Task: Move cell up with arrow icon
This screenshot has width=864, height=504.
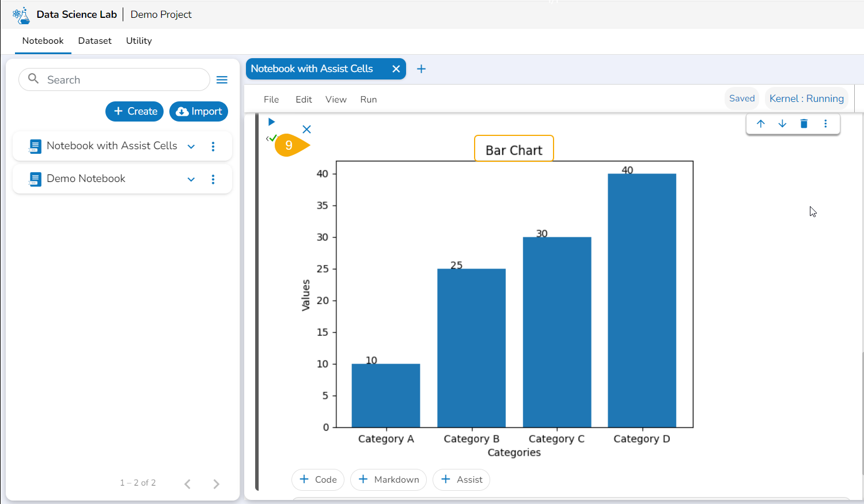Action: coord(760,124)
